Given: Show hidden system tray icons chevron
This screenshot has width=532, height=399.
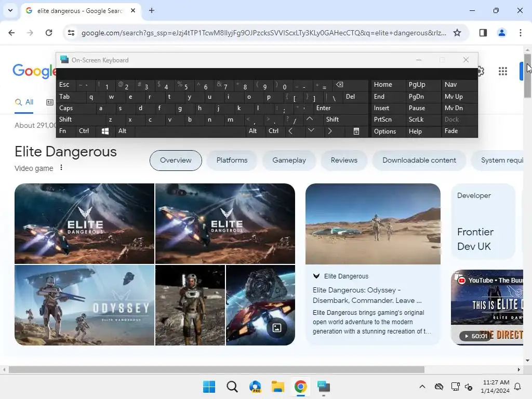Looking at the screenshot, I should coord(422,387).
